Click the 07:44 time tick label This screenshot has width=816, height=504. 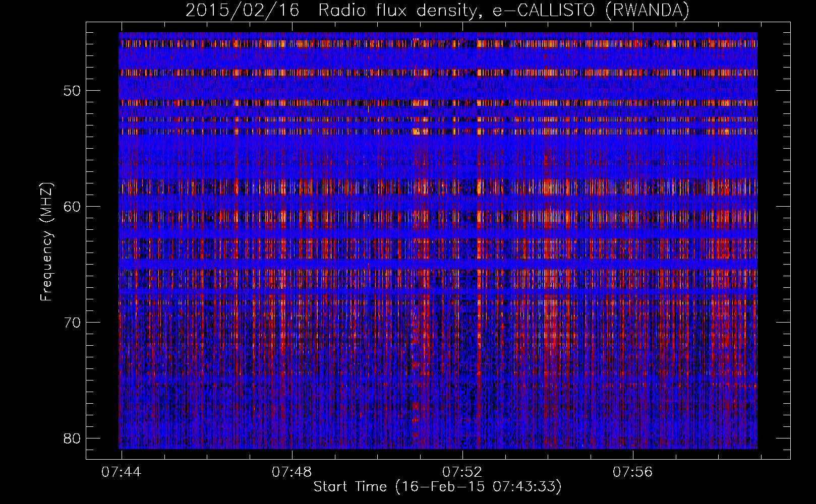(122, 472)
